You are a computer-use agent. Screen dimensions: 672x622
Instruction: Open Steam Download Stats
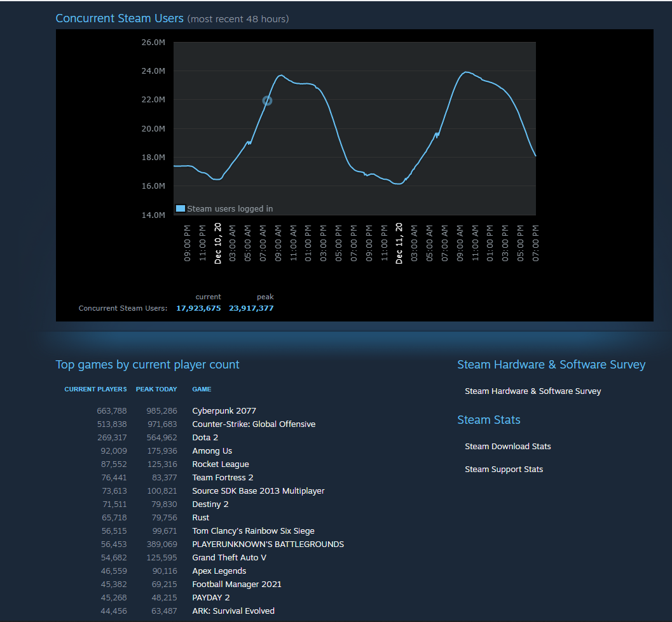(508, 447)
